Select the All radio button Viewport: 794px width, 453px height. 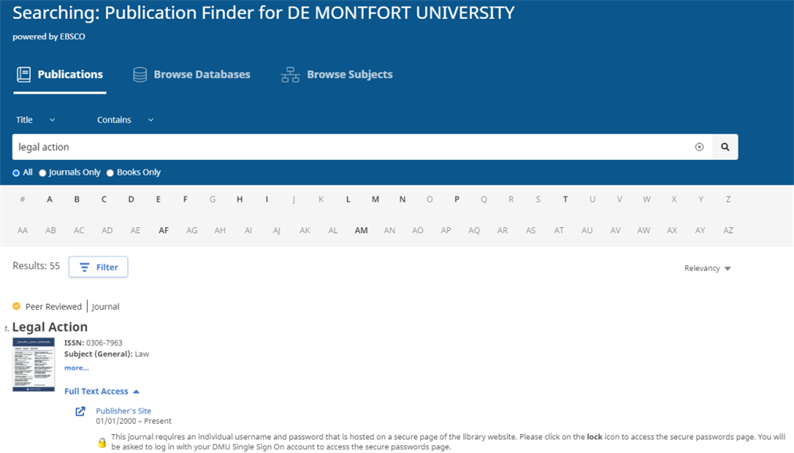coord(16,173)
